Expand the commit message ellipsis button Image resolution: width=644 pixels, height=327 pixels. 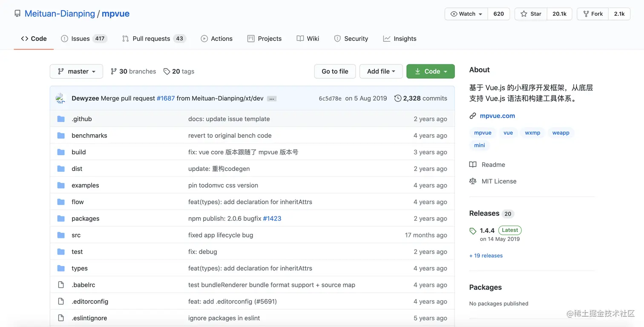pyautogui.click(x=272, y=98)
